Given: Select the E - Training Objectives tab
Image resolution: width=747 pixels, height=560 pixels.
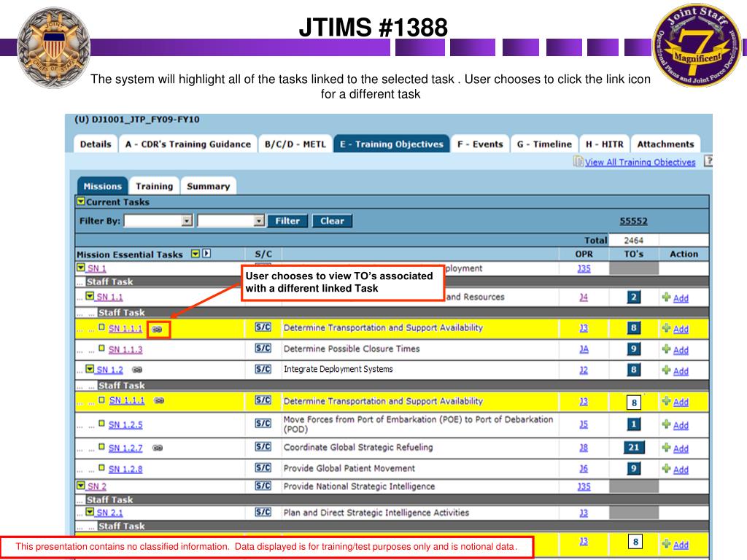Looking at the screenshot, I should (x=392, y=144).
